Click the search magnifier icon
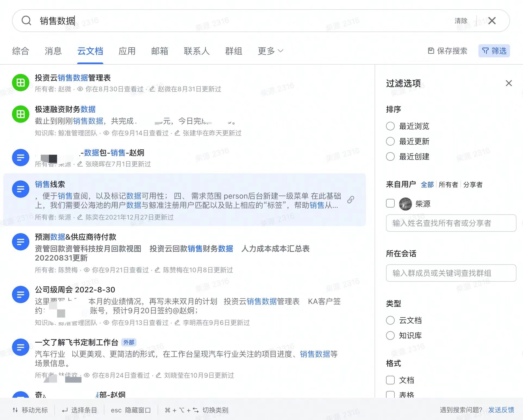The height and width of the screenshot is (420, 523). click(26, 21)
